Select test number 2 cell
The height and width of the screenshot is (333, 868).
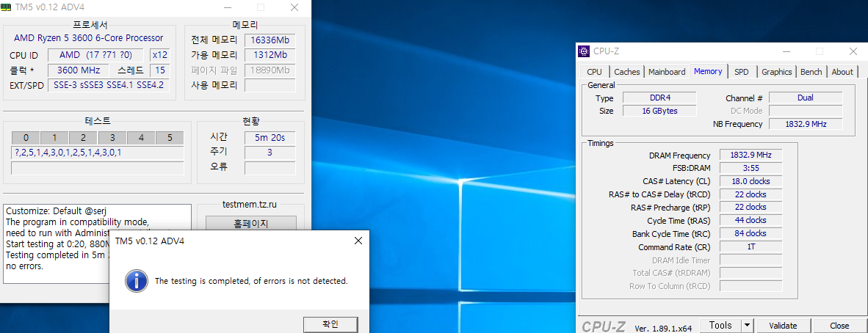(x=83, y=138)
